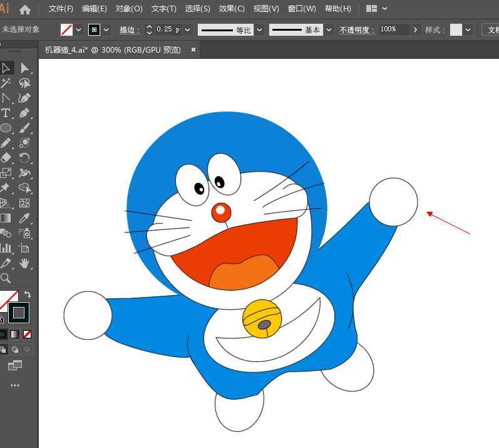The image size is (499, 448).
Task: Select the Magic Wand tool
Action: (x=6, y=83)
